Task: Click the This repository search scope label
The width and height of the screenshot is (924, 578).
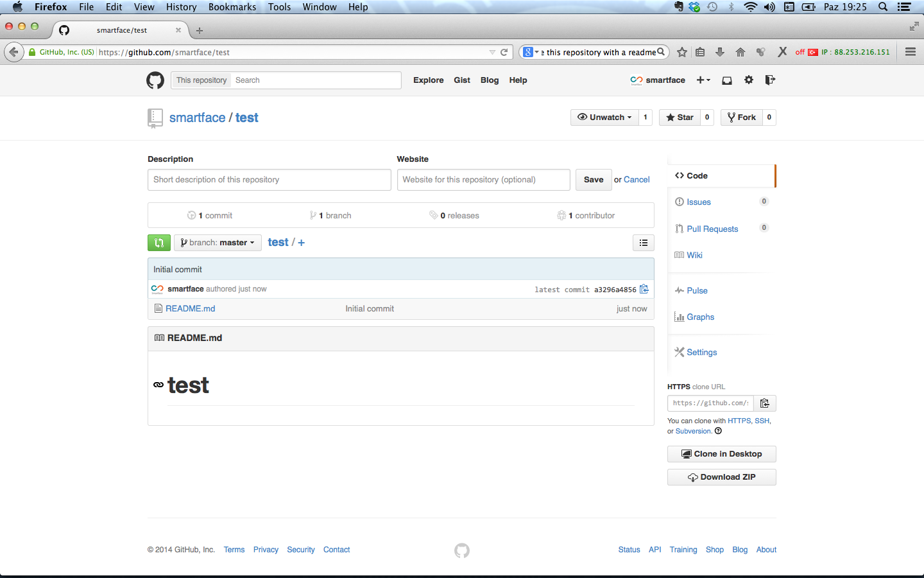Action: 201,80
